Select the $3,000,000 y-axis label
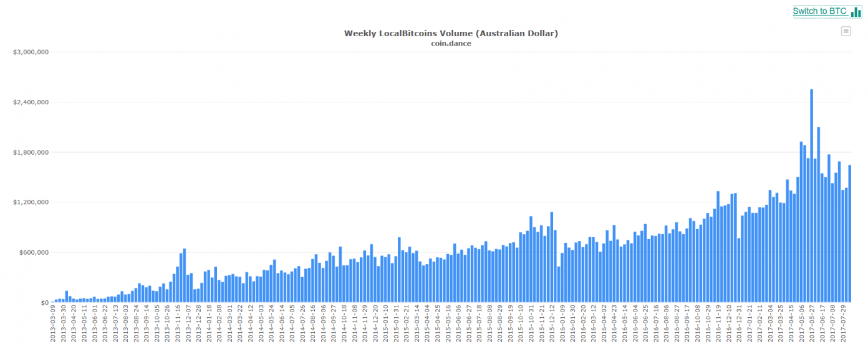Image resolution: width=868 pixels, height=354 pixels. [31, 52]
